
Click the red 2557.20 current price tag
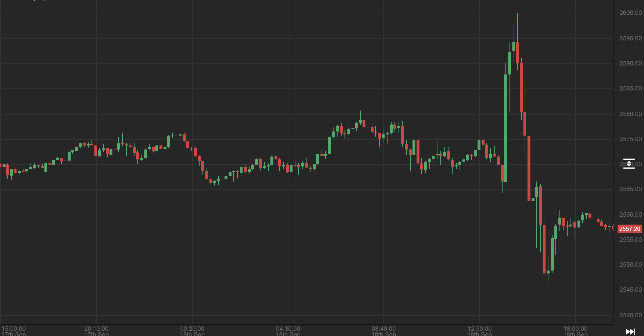pos(629,229)
